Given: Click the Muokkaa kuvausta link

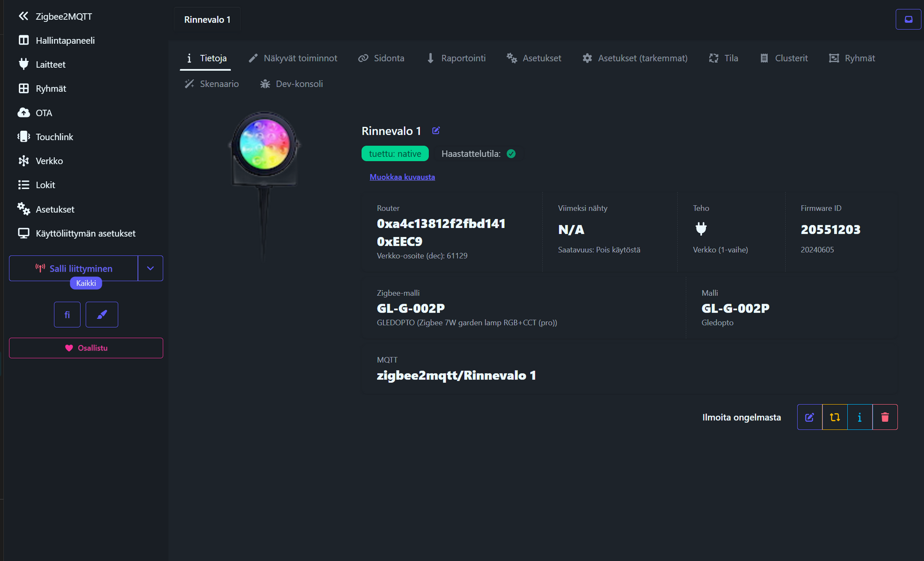Looking at the screenshot, I should click(x=402, y=177).
